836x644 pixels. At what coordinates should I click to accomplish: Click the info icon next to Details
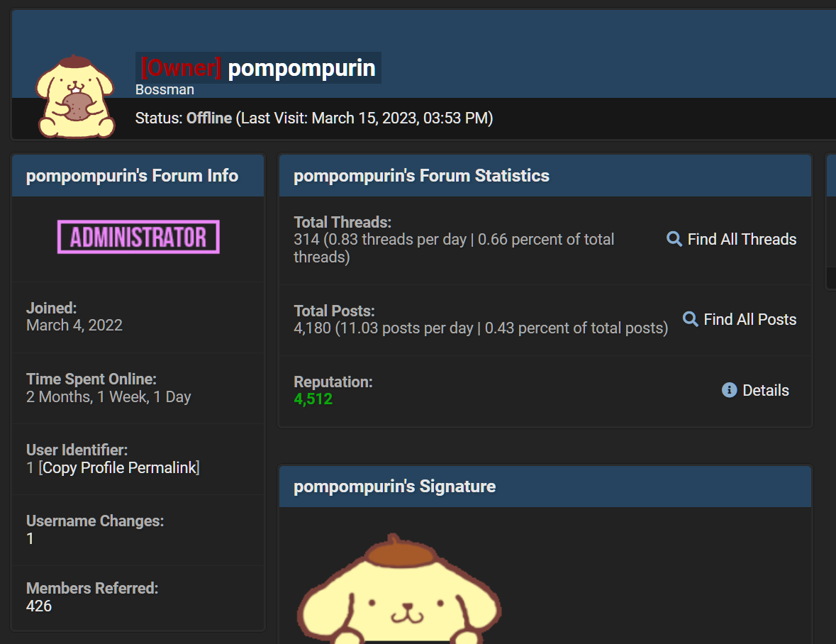tap(730, 389)
